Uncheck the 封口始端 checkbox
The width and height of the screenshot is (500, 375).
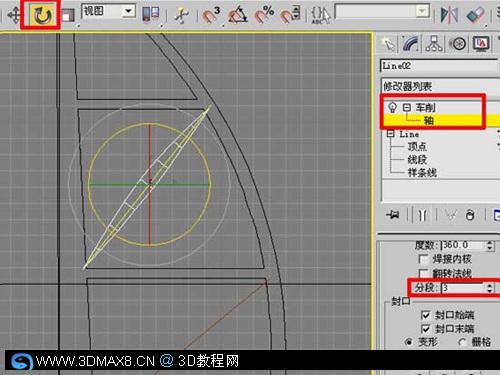(x=425, y=315)
